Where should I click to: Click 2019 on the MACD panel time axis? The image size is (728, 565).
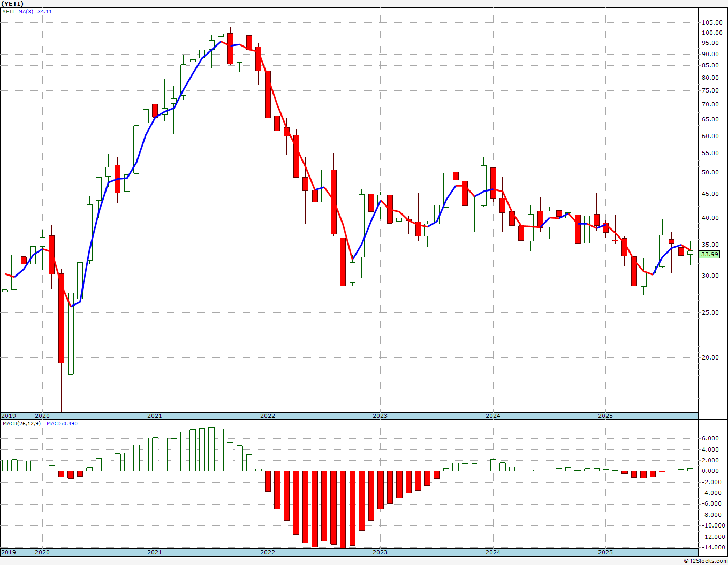click(x=9, y=552)
